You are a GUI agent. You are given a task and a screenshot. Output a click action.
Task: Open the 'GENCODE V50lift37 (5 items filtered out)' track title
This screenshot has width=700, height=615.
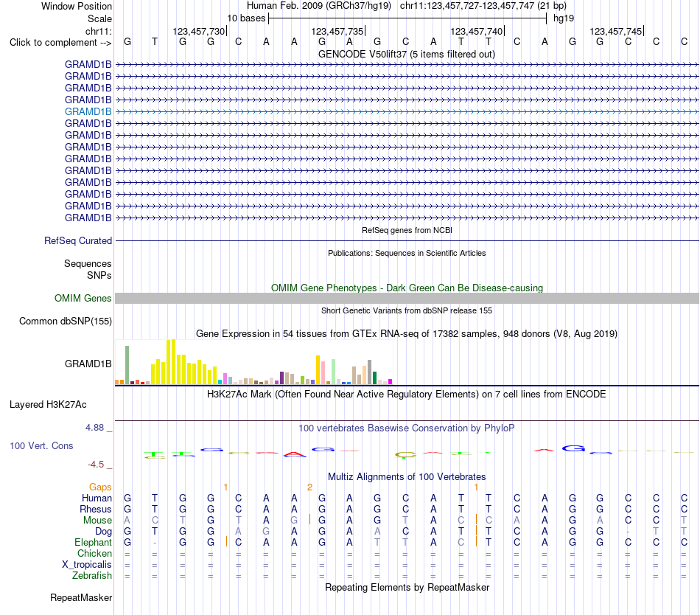[407, 54]
